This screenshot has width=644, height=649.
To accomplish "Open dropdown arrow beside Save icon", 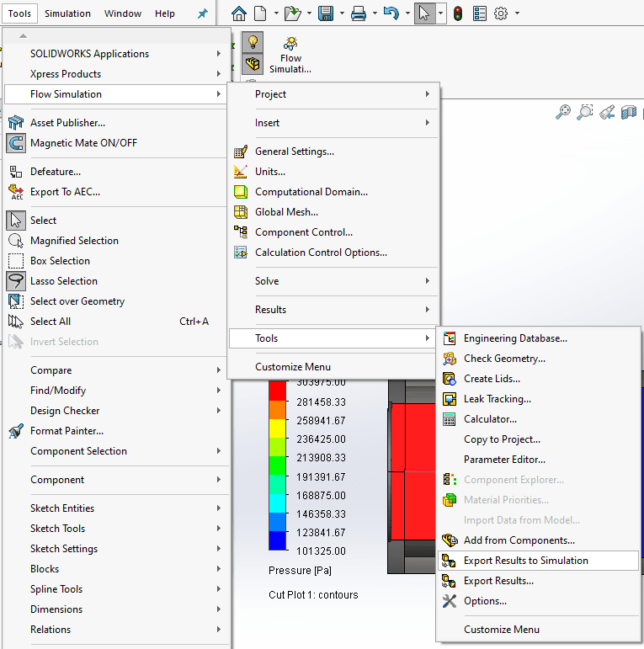I will pos(342,13).
